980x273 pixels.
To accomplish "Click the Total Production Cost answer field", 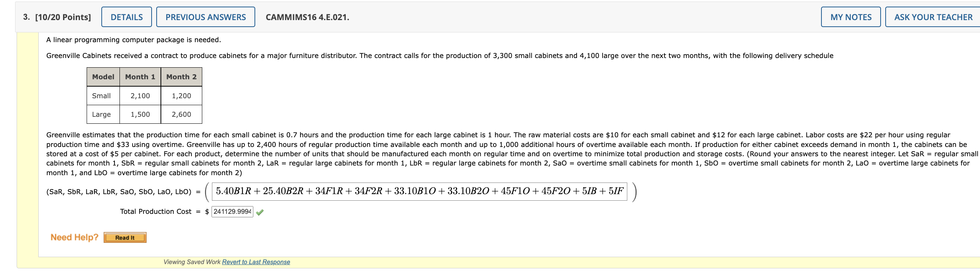I will [x=232, y=212].
